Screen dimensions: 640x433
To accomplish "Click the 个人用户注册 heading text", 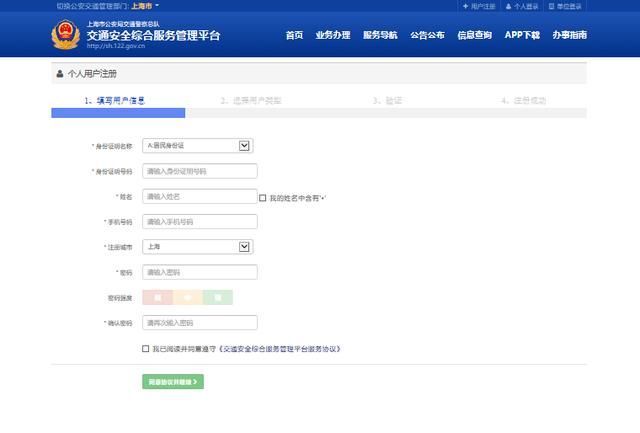I will point(92,74).
